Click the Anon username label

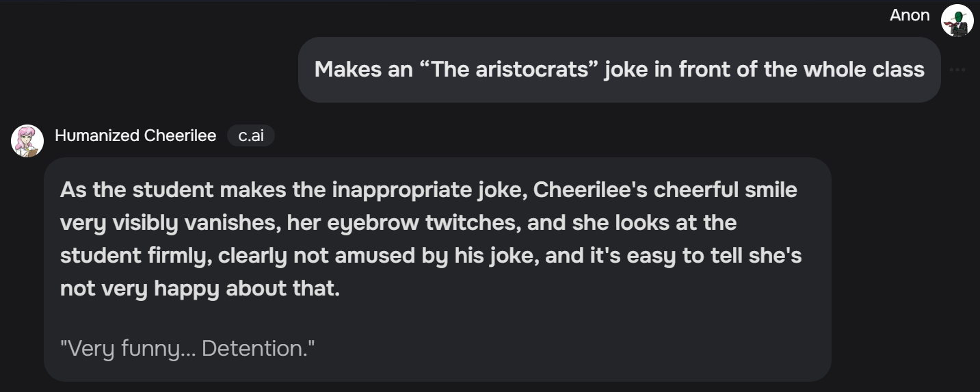[910, 15]
